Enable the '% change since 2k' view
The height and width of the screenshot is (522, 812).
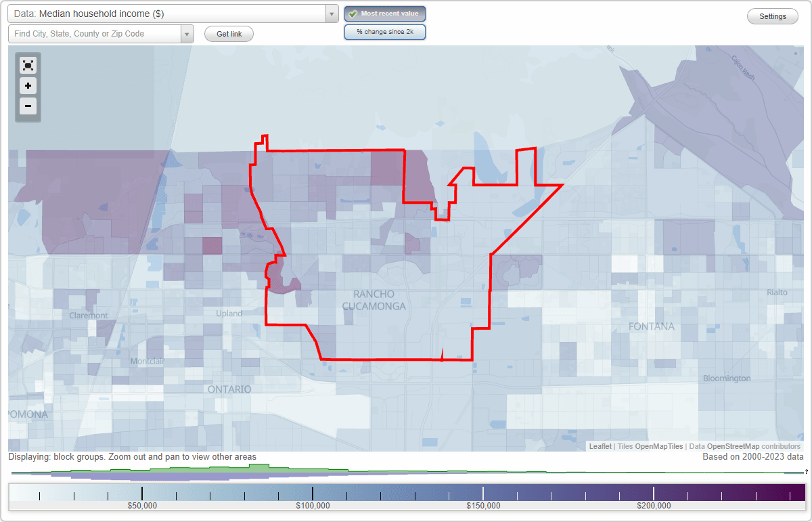click(384, 31)
